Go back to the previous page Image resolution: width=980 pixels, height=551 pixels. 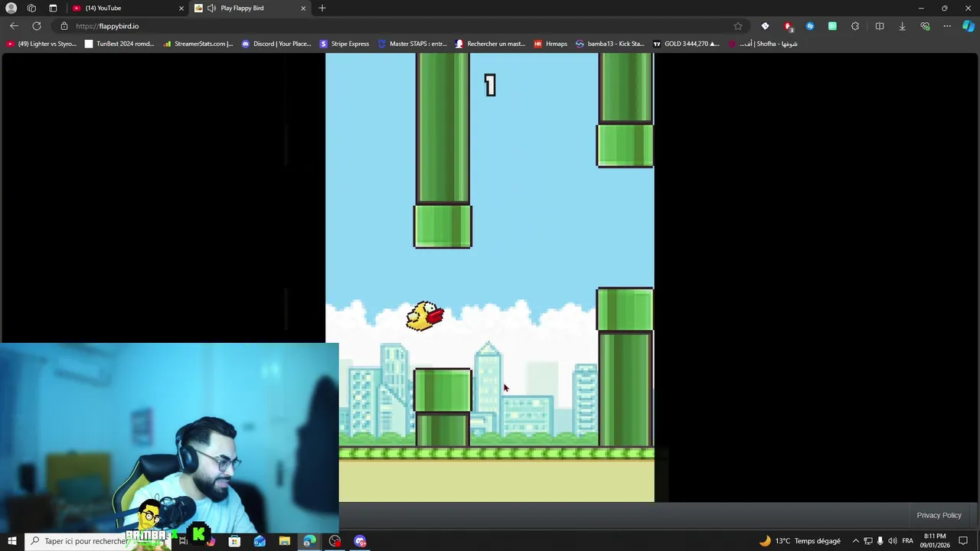pos(14,26)
